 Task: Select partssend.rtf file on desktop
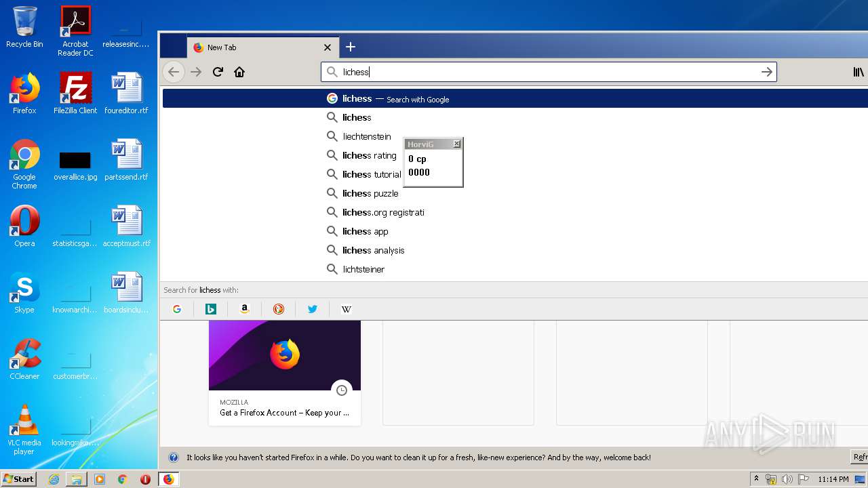[x=126, y=160]
